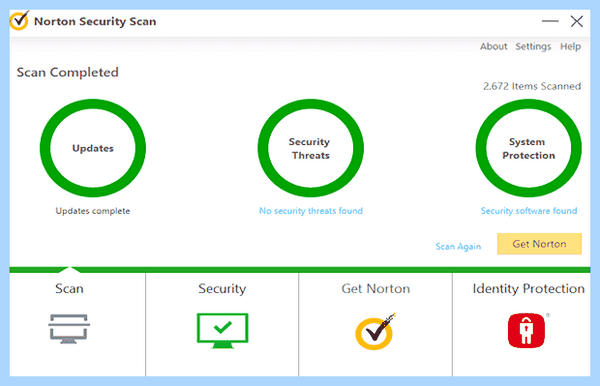The height and width of the screenshot is (386, 600).
Task: Click the Scan Again link
Action: tap(458, 247)
